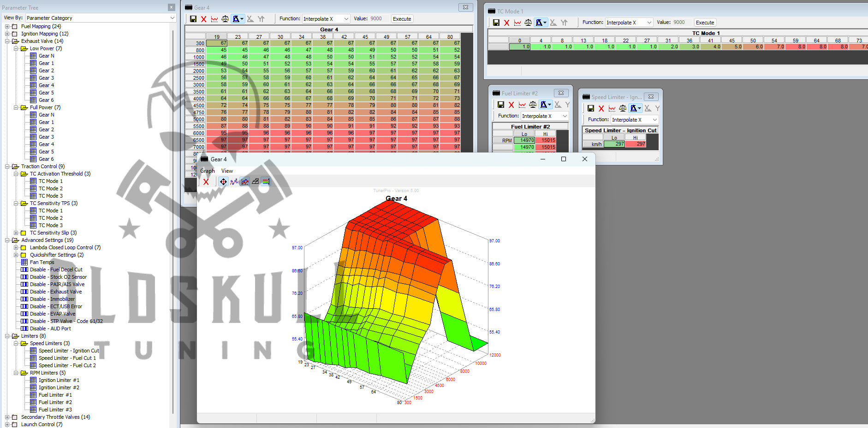Collapse the Exhaust Valve (14) folder
This screenshot has height=428, width=868.
pyautogui.click(x=7, y=41)
